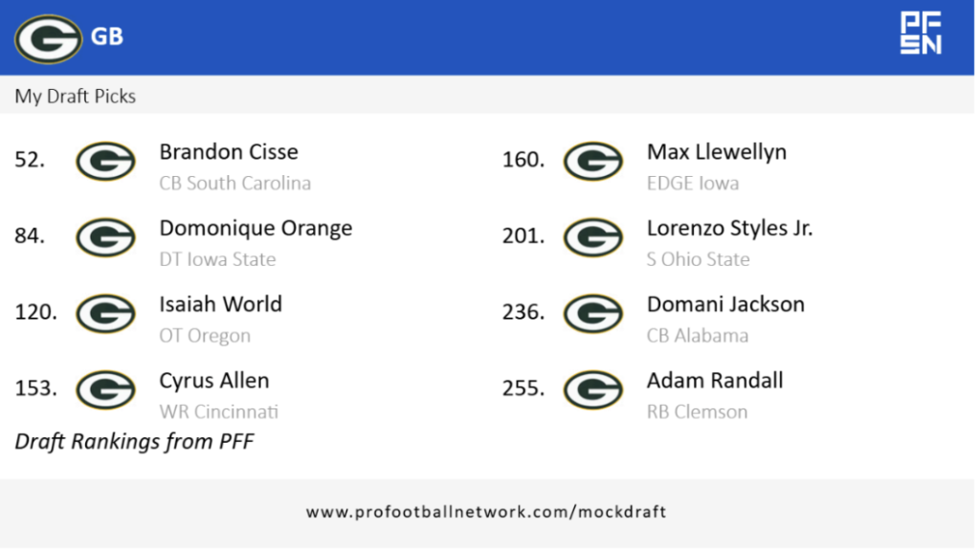Screen dimensions: 980x552
Task: Select the Max Llewellyn player name
Action: pos(717,152)
